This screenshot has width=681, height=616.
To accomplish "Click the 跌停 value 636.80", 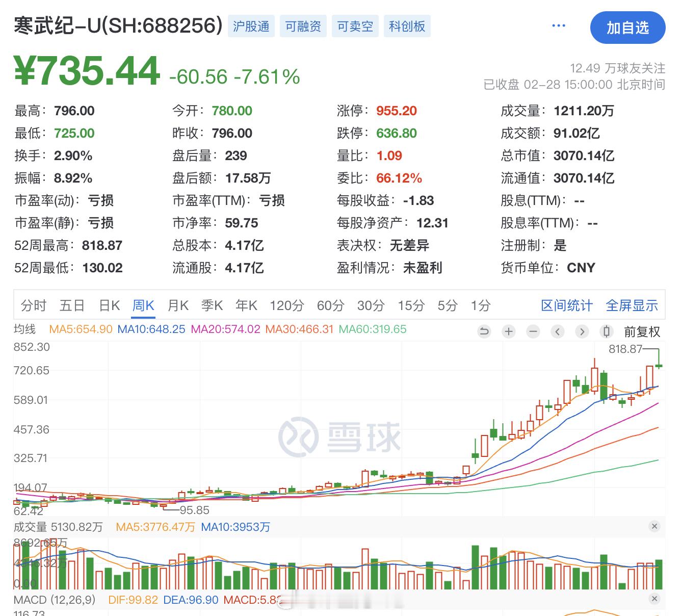I will (397, 133).
